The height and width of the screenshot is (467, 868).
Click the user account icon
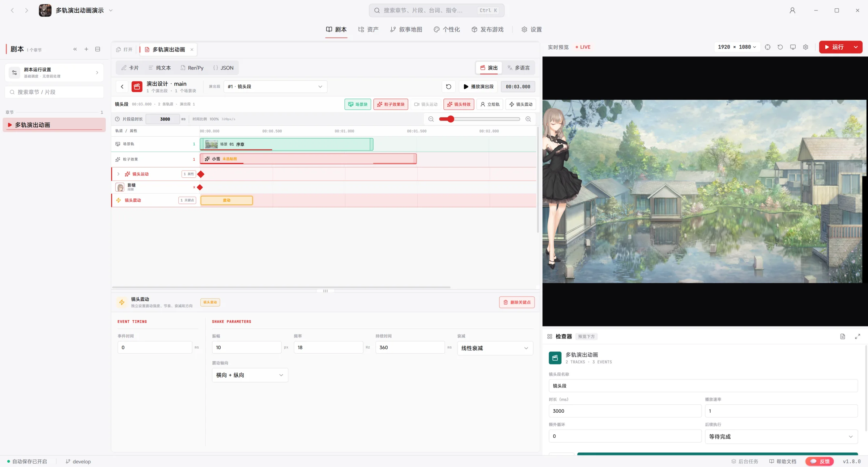(x=792, y=10)
